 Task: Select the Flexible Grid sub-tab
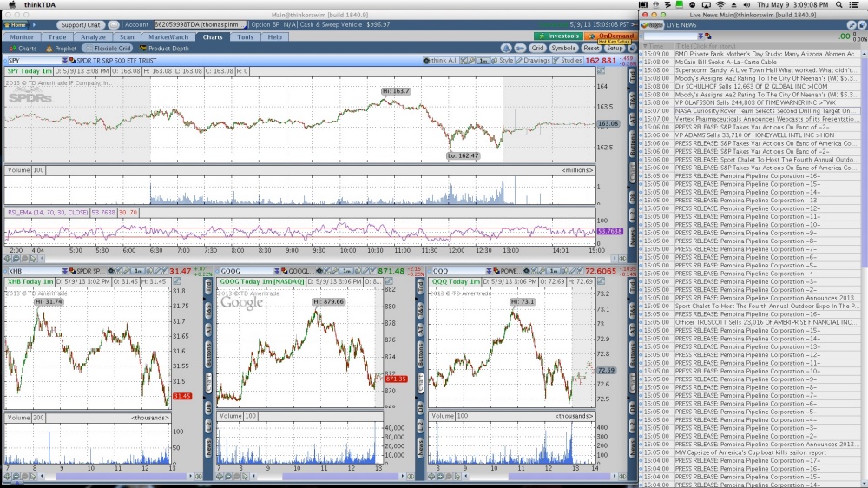(x=109, y=48)
